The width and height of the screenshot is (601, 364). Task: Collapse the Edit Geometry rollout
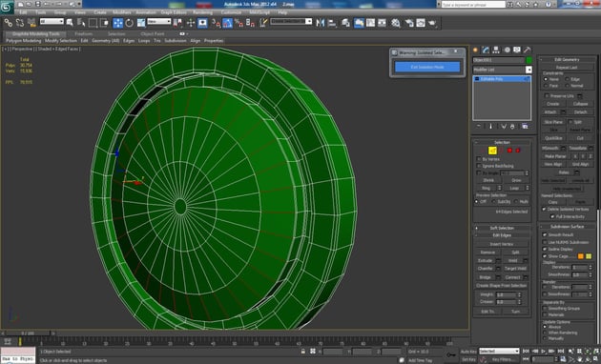click(567, 59)
